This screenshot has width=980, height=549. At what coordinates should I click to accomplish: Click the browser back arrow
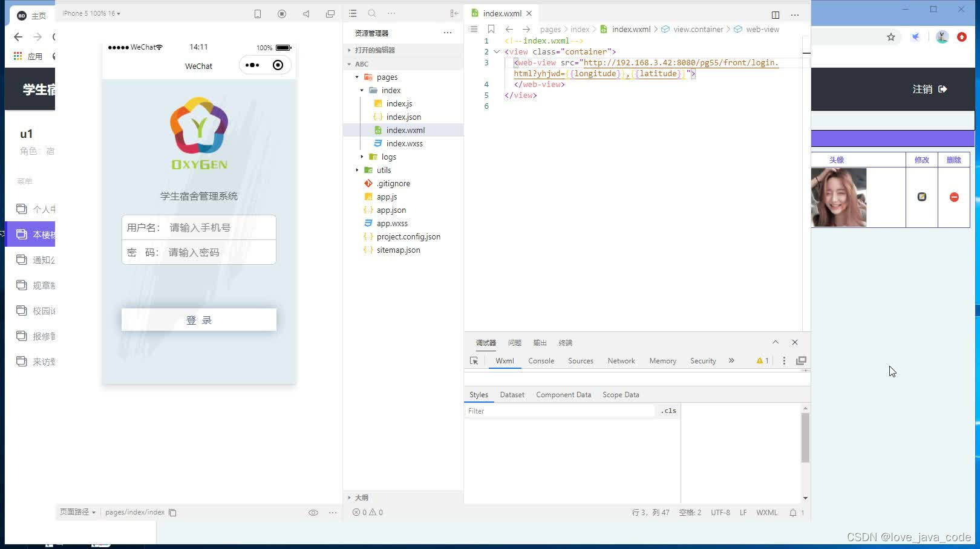18,37
